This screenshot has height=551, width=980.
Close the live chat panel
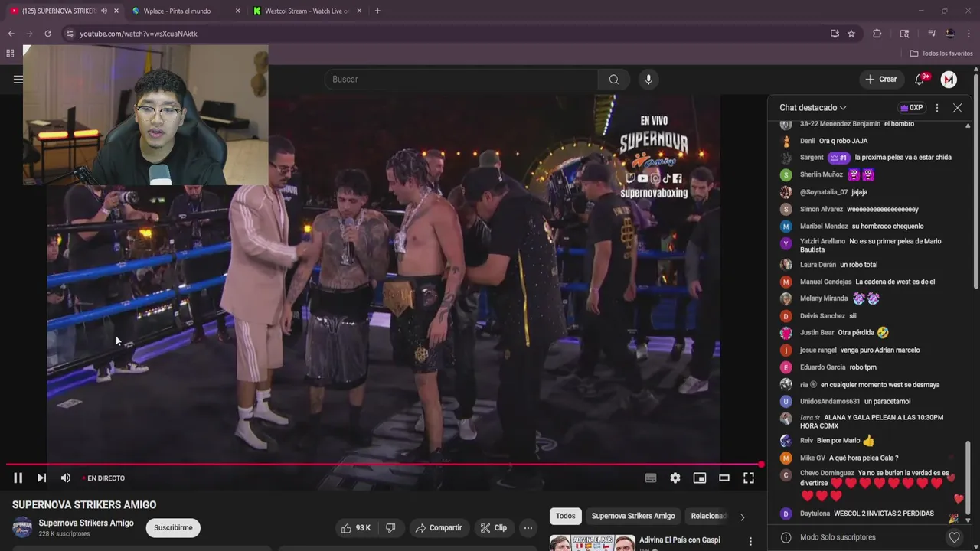click(x=957, y=108)
